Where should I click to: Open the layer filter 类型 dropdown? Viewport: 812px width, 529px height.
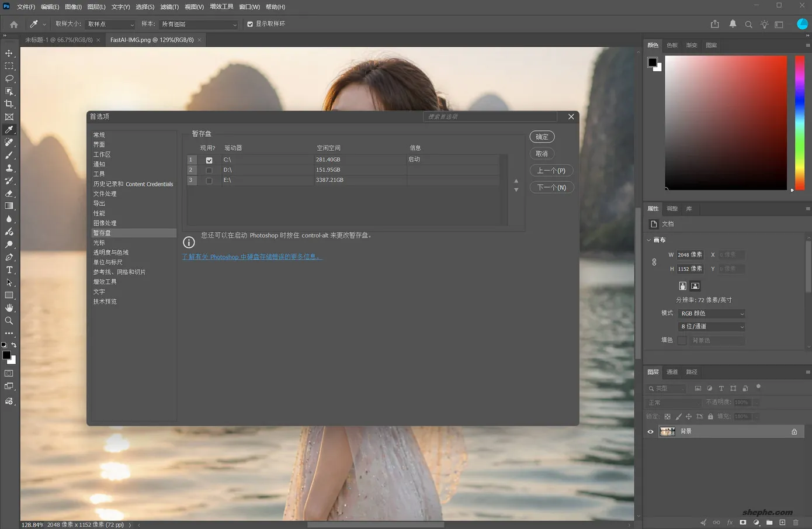[666, 389]
